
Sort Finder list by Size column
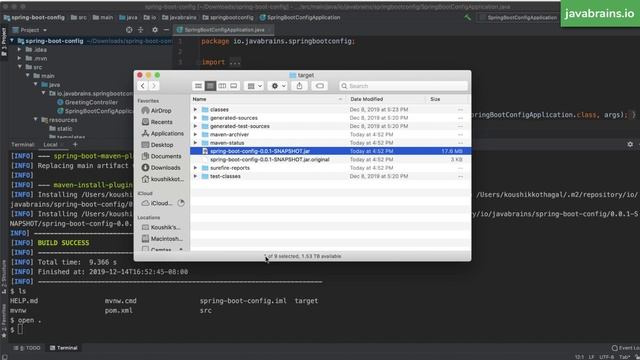448,99
